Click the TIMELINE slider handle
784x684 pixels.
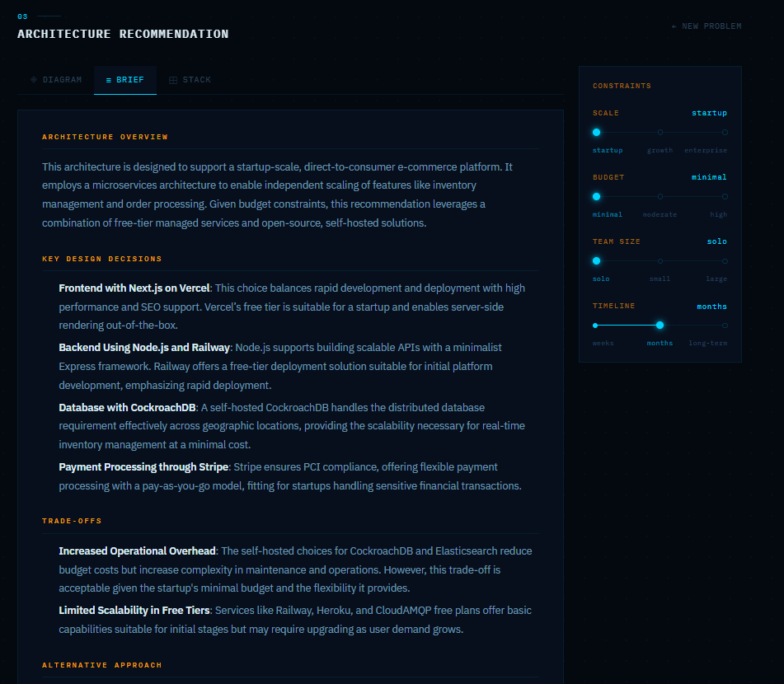click(660, 325)
